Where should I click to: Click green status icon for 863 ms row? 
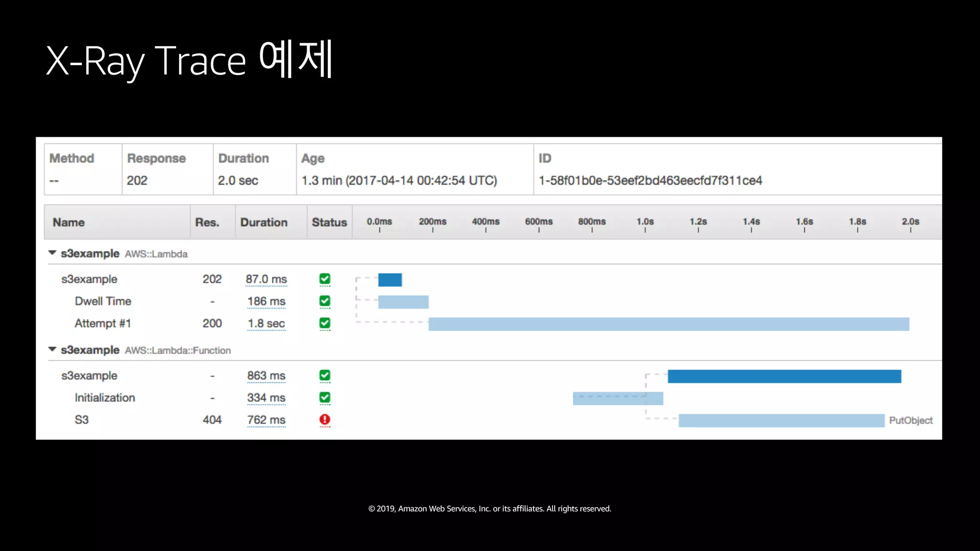click(x=325, y=375)
